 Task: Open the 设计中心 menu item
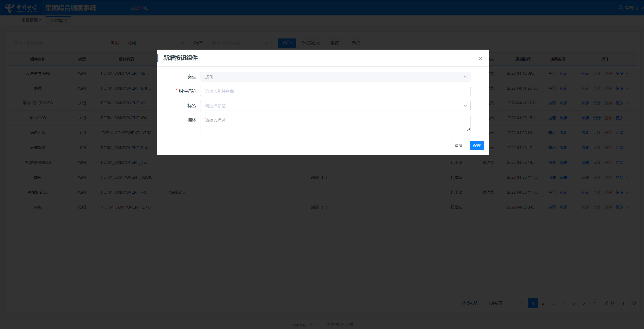pos(140,8)
